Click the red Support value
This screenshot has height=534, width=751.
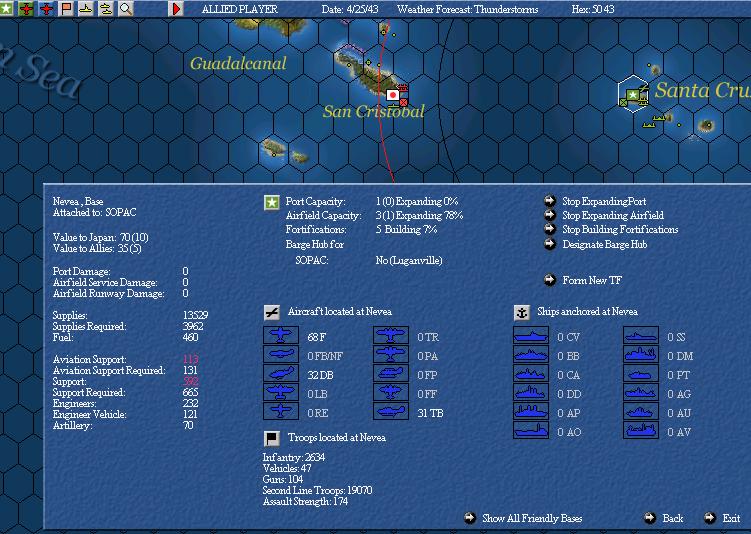click(x=190, y=381)
